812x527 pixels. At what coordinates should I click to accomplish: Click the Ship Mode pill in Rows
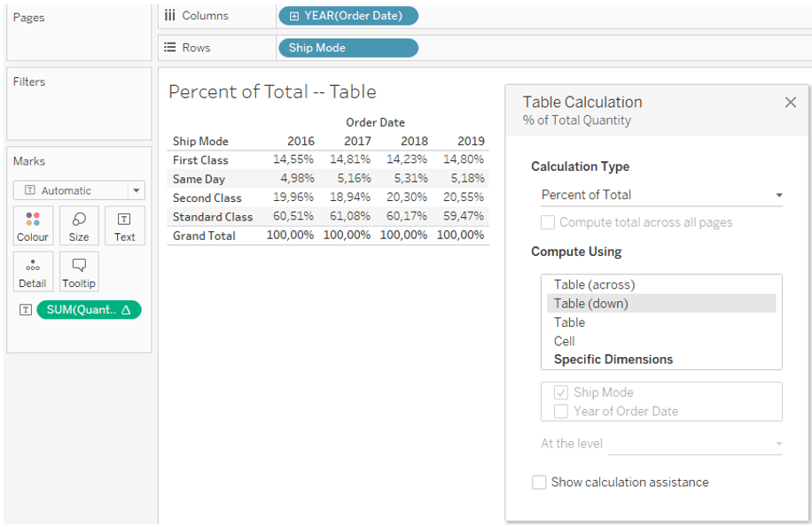(348, 48)
